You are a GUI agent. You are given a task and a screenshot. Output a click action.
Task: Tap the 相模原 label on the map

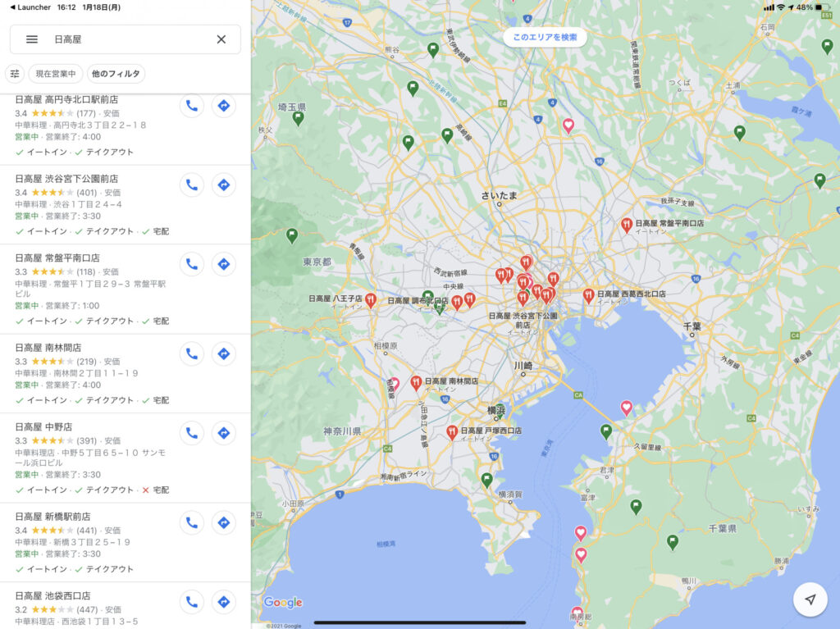(386, 345)
